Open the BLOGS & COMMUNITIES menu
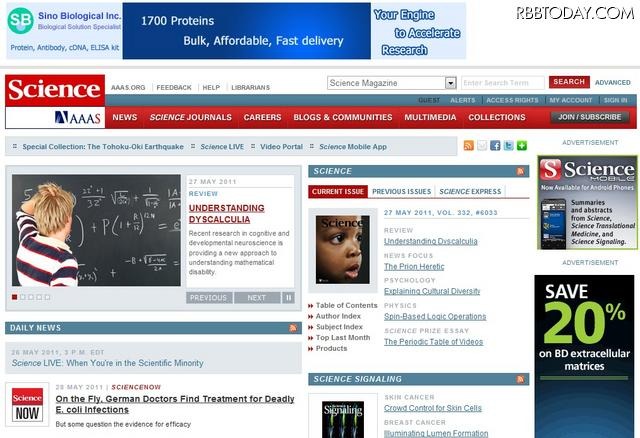 point(343,118)
